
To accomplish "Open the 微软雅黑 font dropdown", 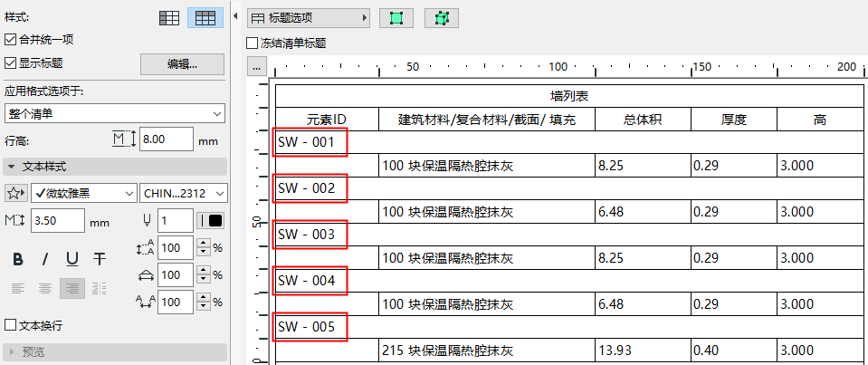I will pyautogui.click(x=83, y=193).
